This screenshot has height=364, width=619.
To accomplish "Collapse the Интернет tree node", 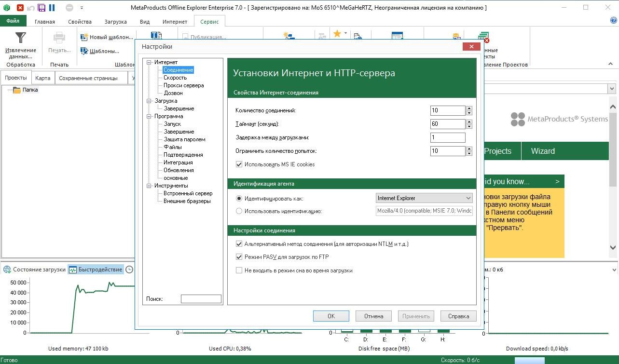I will click(x=150, y=62).
